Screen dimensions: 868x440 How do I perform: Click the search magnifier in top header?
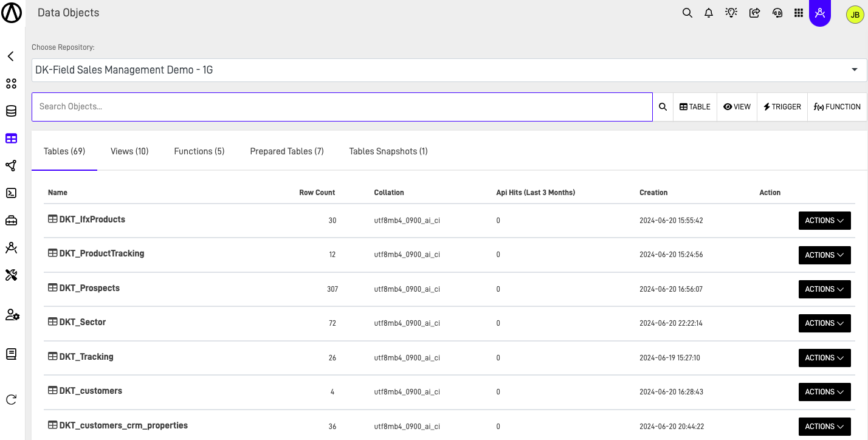coord(687,13)
